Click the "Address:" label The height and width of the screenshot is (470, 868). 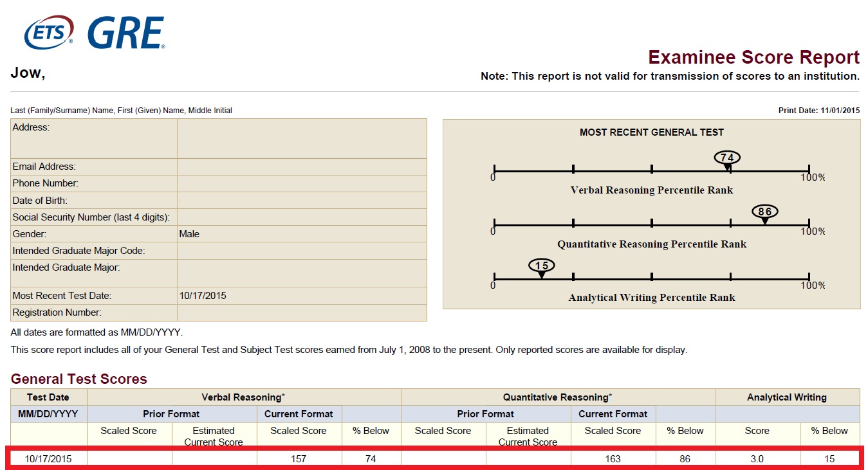pos(31,127)
